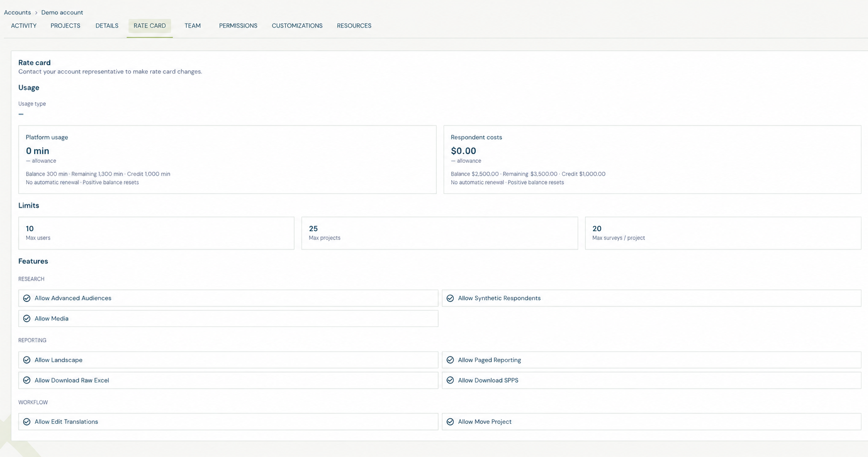The height and width of the screenshot is (457, 868).
Task: Click the 'Allow Advanced Audiences' label
Action: tap(73, 298)
